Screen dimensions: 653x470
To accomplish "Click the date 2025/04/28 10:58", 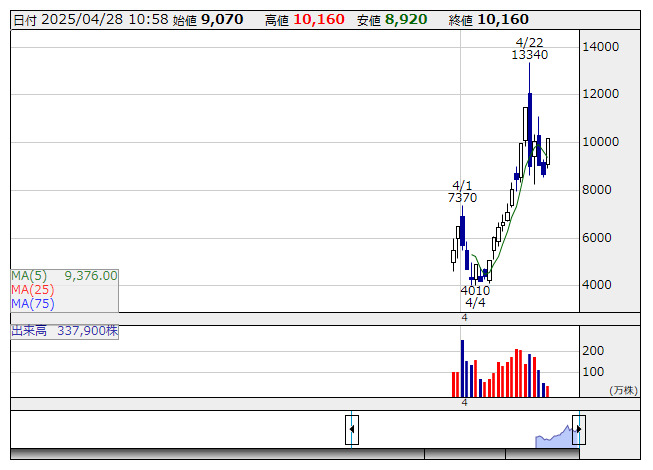I will pos(91,20).
